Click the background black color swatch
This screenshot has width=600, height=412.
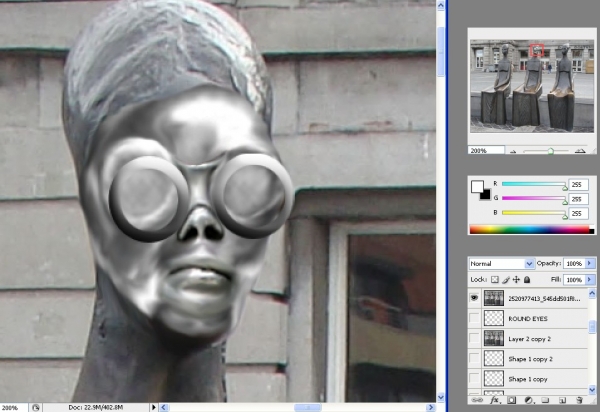point(486,195)
